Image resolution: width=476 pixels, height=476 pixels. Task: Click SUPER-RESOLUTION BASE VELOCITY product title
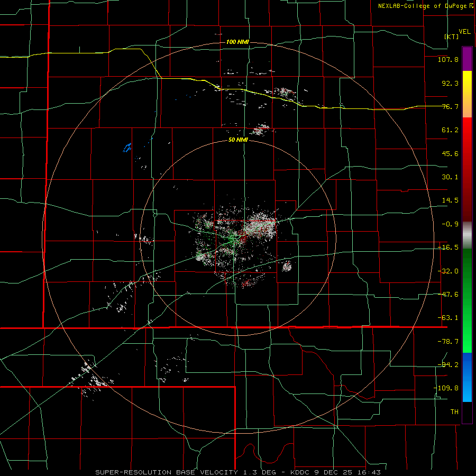[x=167, y=472]
